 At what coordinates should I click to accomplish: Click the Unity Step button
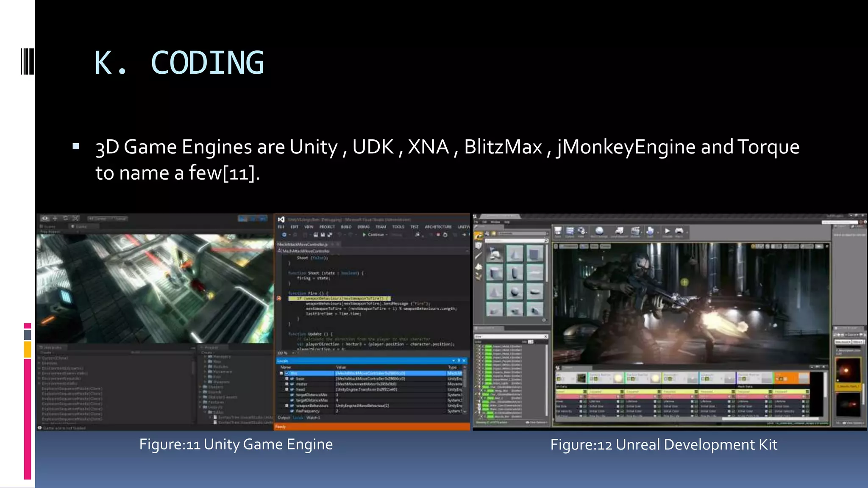coord(263,219)
